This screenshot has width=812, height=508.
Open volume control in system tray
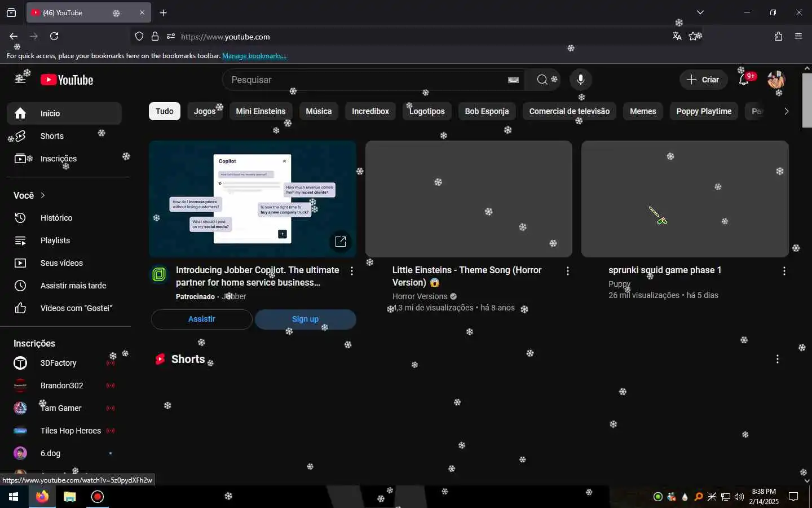(739, 497)
